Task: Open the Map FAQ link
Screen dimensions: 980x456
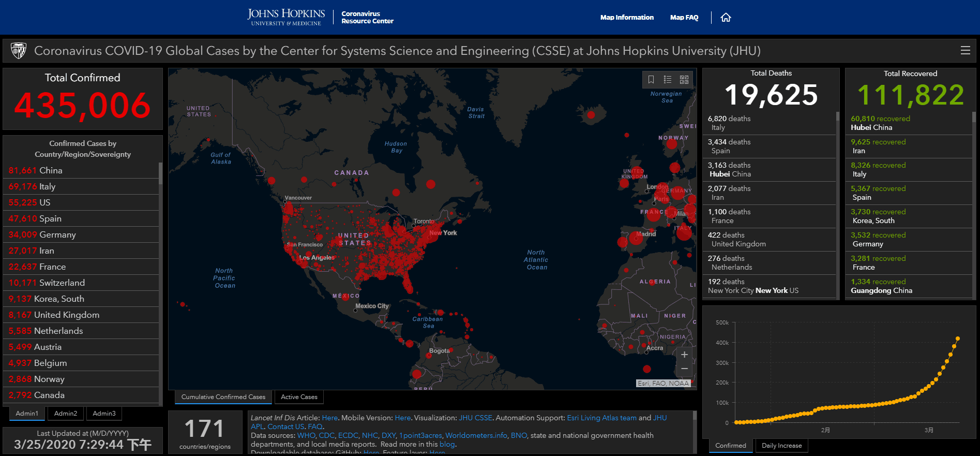Action: [x=684, y=18]
